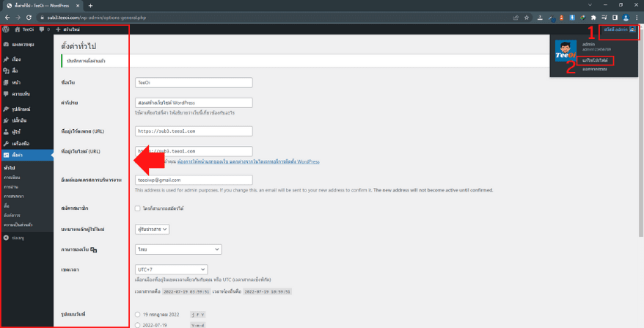This screenshot has height=328, width=644.
Task: Open ปลั๊กอิน (Plugins) plug icon
Action: (x=6, y=120)
